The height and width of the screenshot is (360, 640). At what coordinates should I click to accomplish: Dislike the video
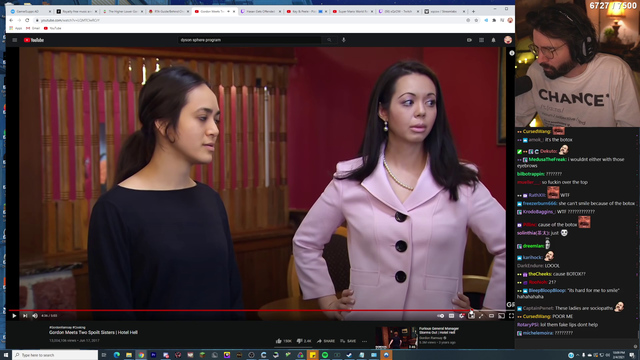304,341
